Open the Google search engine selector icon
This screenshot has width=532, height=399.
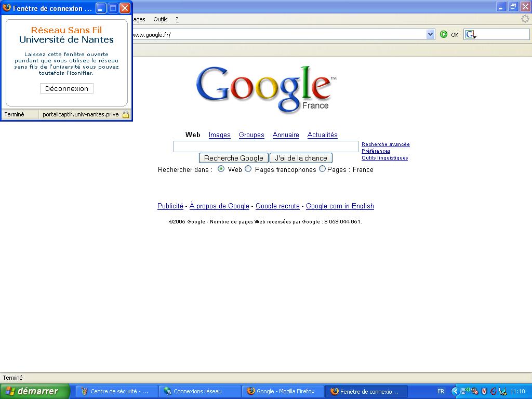point(470,35)
